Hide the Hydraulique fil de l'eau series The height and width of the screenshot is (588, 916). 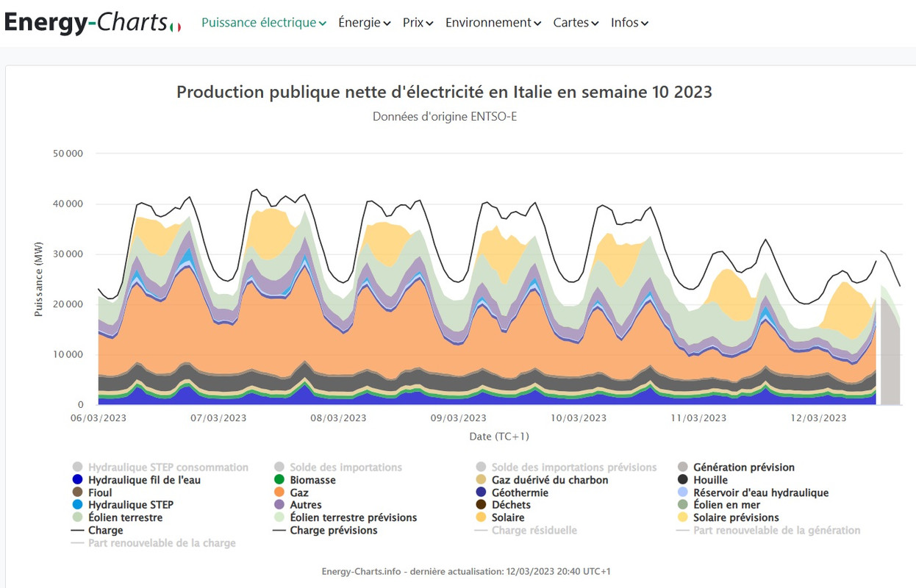pyautogui.click(x=136, y=480)
